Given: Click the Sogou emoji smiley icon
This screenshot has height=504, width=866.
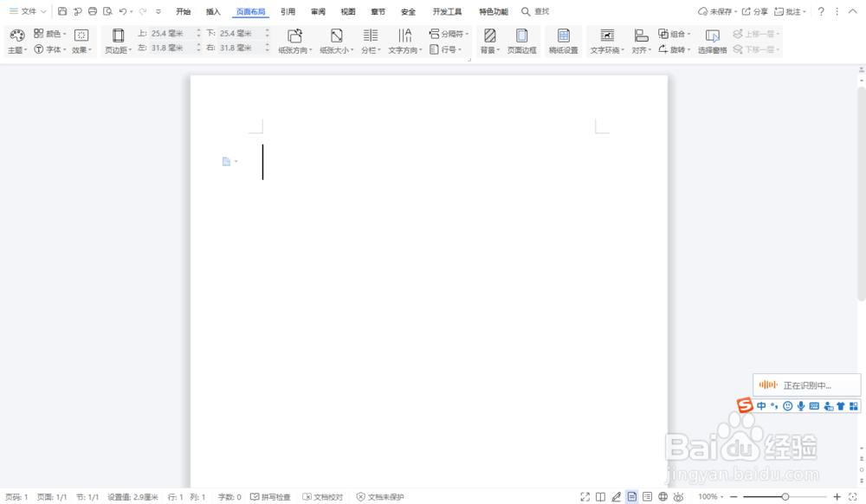Looking at the screenshot, I should pos(787,406).
